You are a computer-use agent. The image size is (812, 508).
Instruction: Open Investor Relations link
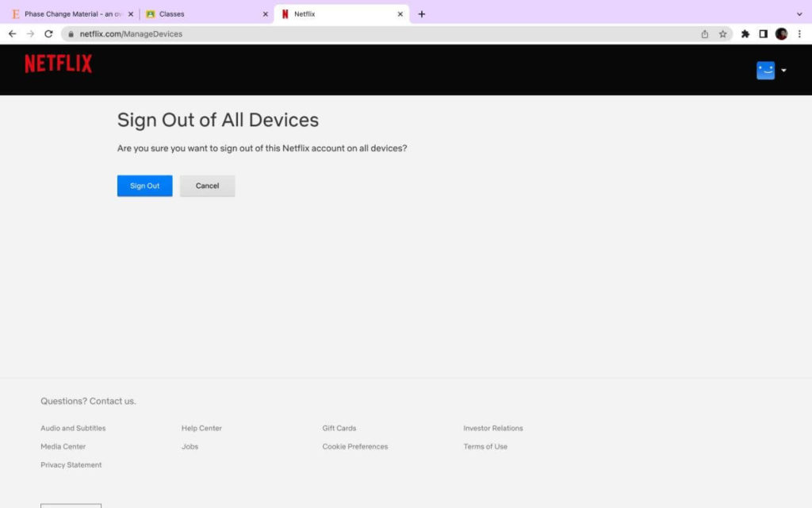[493, 428]
